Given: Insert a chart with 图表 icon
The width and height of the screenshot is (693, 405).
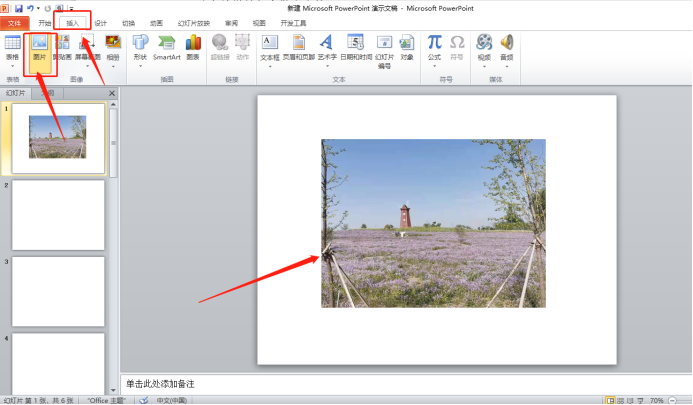Looking at the screenshot, I should (x=193, y=47).
